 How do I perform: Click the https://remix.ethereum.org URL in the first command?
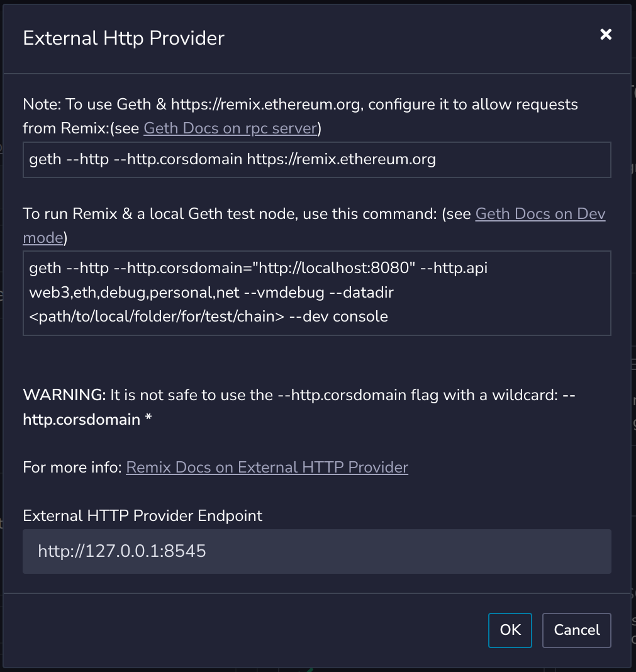pos(341,159)
